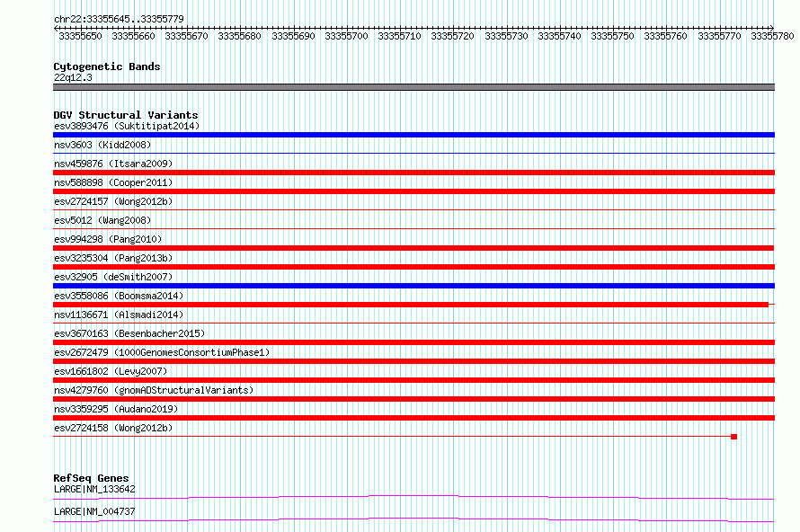Open the LARGE|NM_133642 gene label
This screenshot has height=532, width=800.
(94, 489)
